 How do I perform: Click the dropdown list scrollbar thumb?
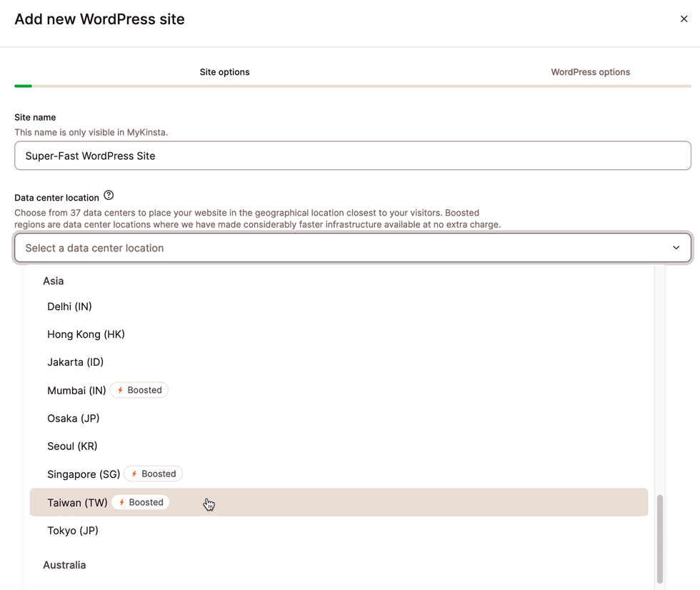coord(660,539)
